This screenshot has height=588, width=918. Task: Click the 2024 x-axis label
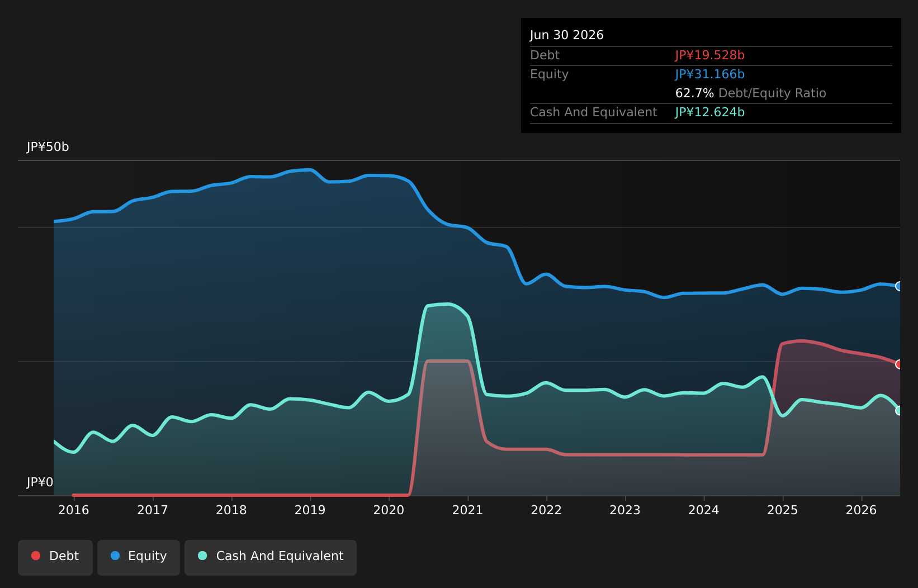pyautogui.click(x=704, y=510)
